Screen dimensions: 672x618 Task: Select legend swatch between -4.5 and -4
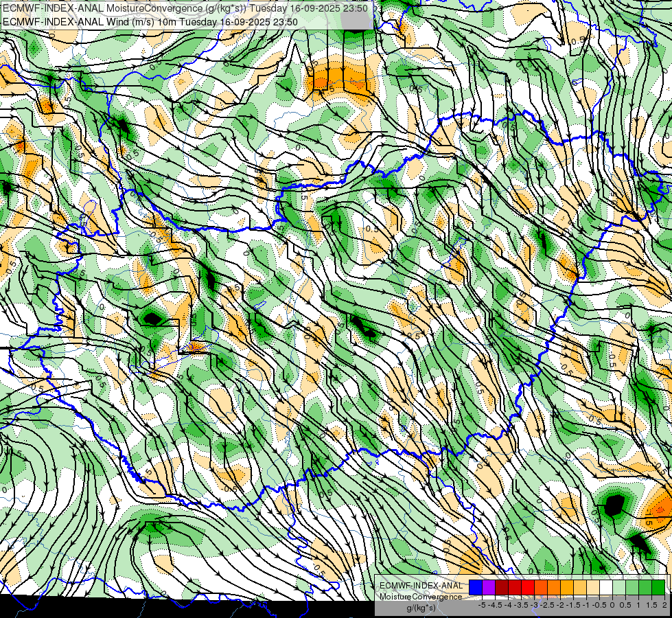click(502, 588)
